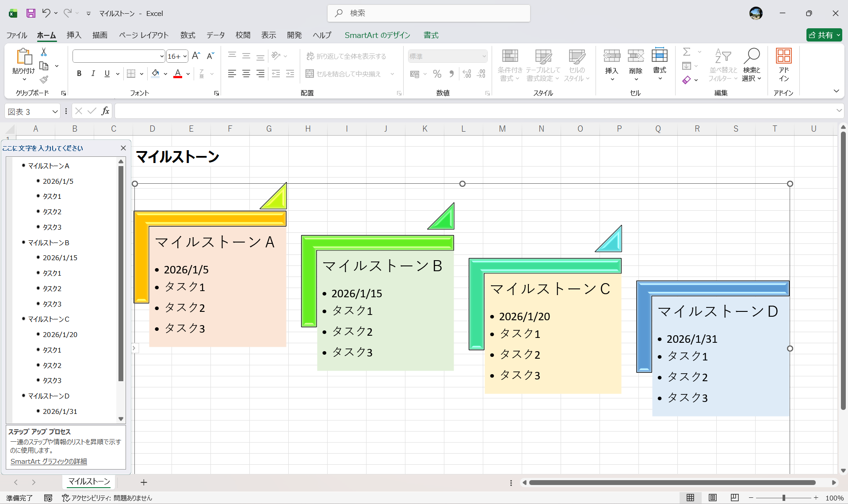Switch to the 挿入 ribbon tab
The height and width of the screenshot is (504, 848).
[x=74, y=35]
